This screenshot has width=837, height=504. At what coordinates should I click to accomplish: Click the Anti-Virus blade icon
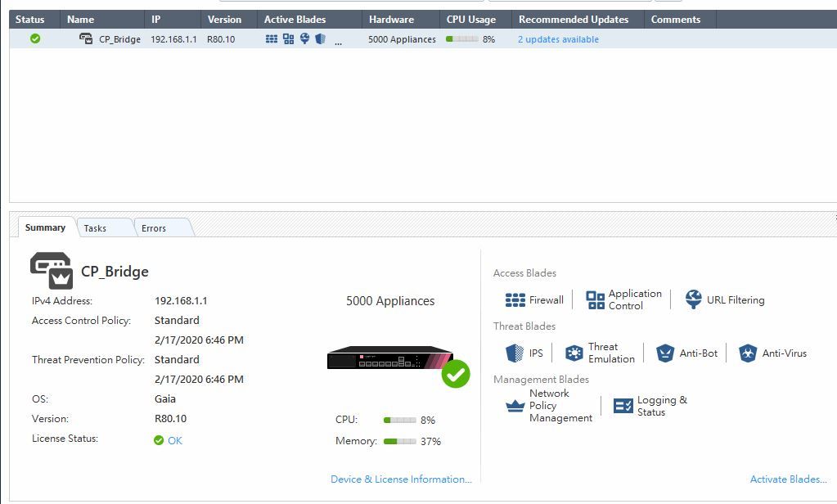pyautogui.click(x=747, y=353)
